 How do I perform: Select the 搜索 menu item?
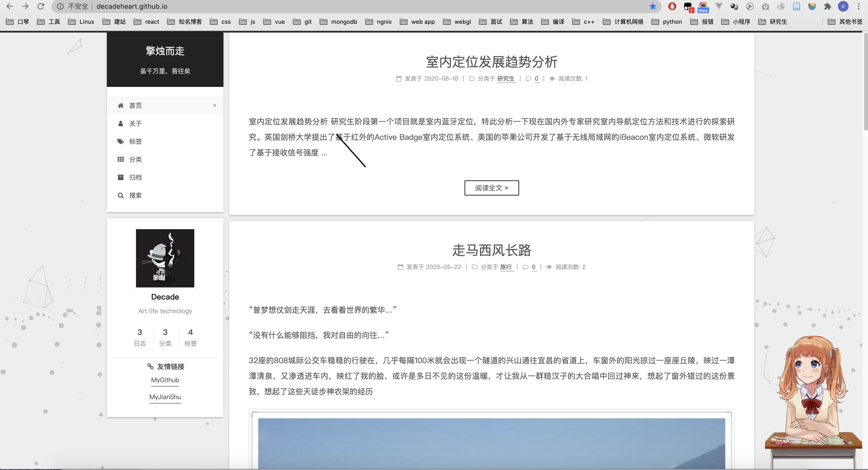(x=165, y=195)
